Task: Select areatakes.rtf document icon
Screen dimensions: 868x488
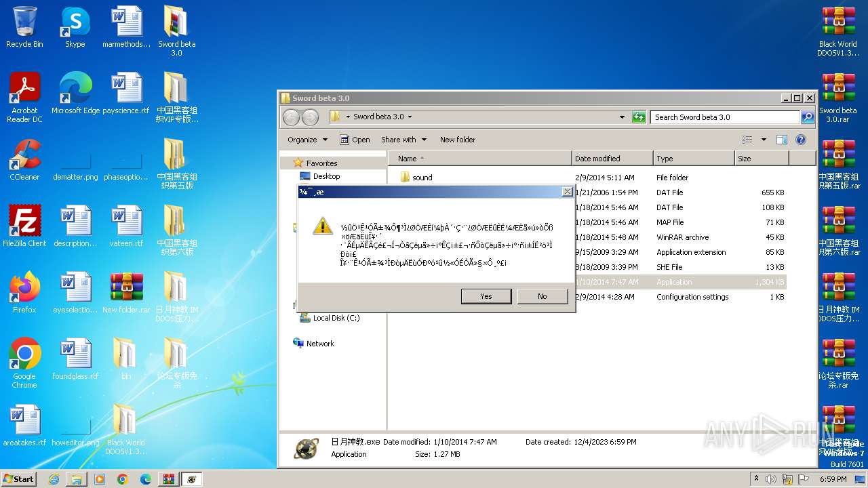Action: 24,426
